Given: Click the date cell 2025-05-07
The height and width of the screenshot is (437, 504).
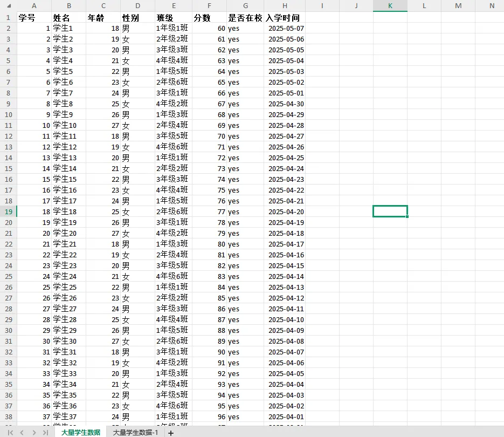Looking at the screenshot, I should coord(286,28).
